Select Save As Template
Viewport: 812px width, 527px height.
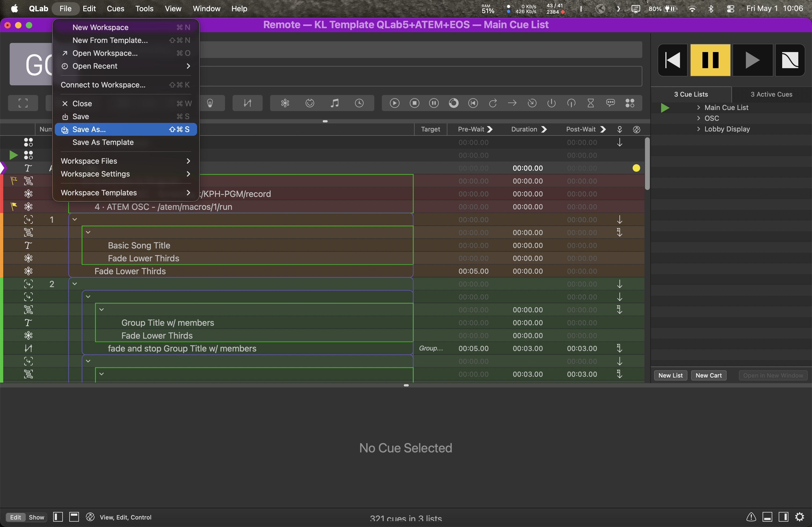pos(126,142)
